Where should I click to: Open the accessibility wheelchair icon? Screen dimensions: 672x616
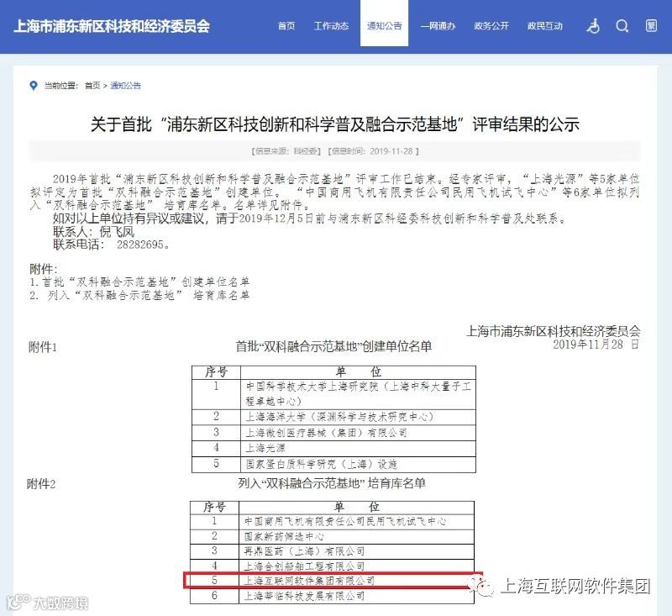(x=593, y=26)
